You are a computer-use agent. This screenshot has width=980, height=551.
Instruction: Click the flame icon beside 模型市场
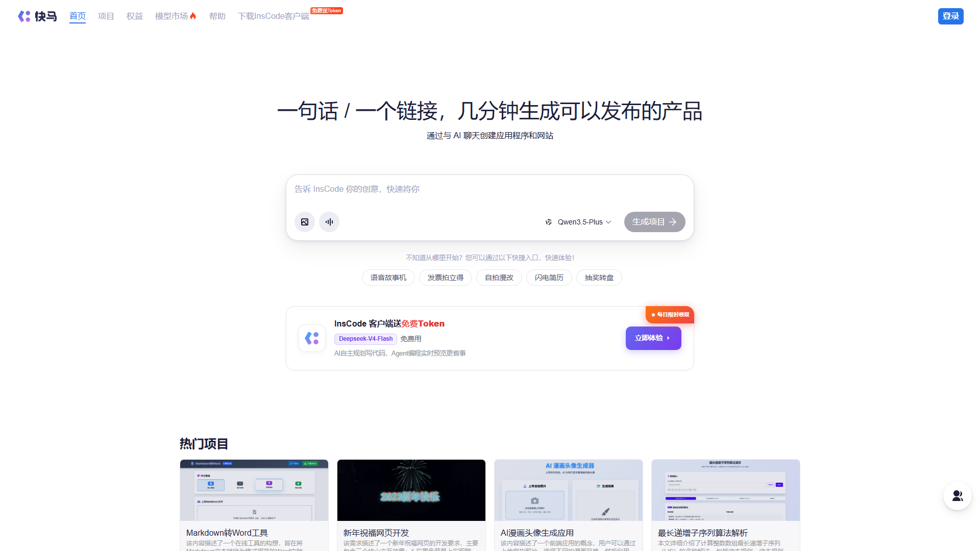(193, 16)
